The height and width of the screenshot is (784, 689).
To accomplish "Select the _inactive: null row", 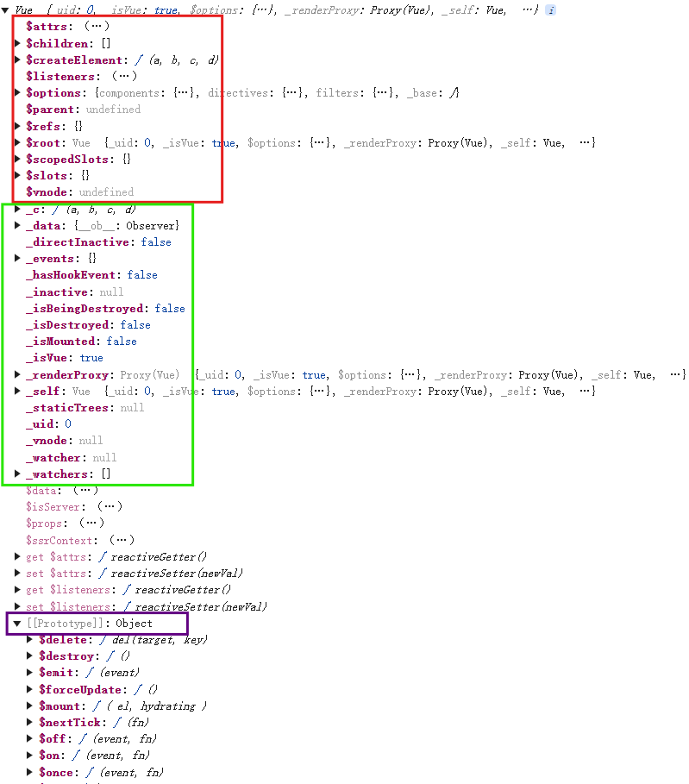I will [x=74, y=292].
